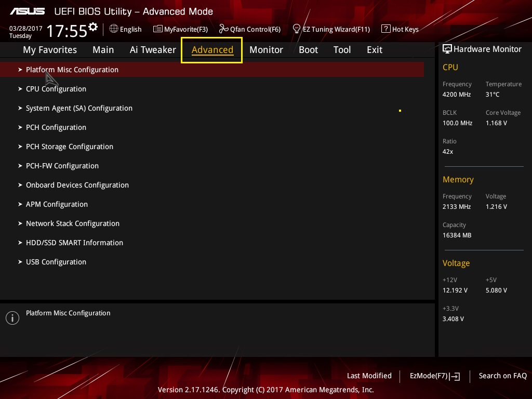Expand arrow beside PCH-FW Configuration
532x399 pixels.
point(20,166)
